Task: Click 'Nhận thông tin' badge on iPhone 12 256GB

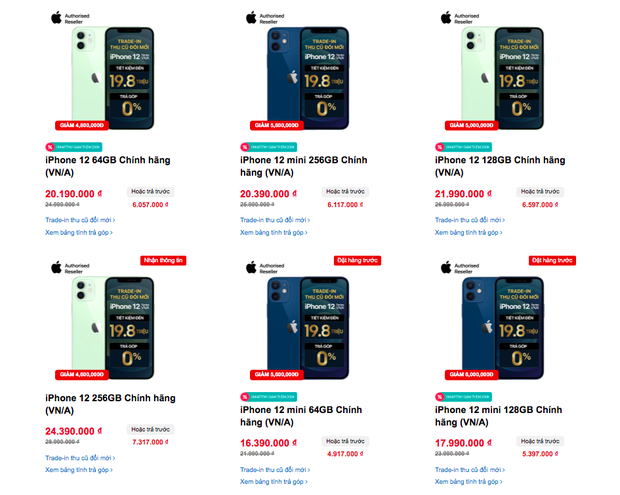Action: [163, 260]
